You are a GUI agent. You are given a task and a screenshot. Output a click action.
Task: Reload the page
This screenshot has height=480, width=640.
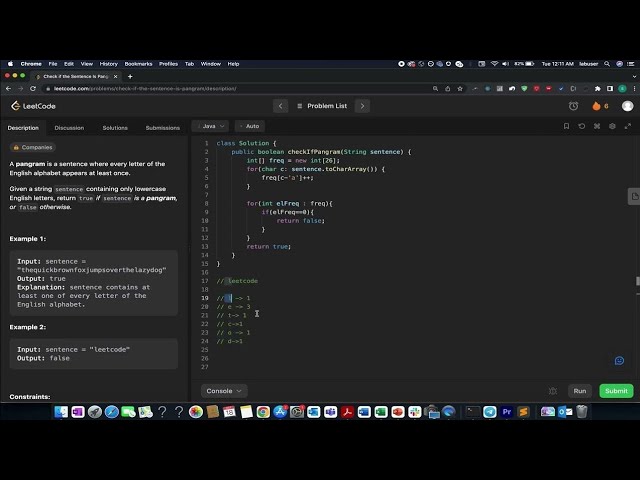33,89
